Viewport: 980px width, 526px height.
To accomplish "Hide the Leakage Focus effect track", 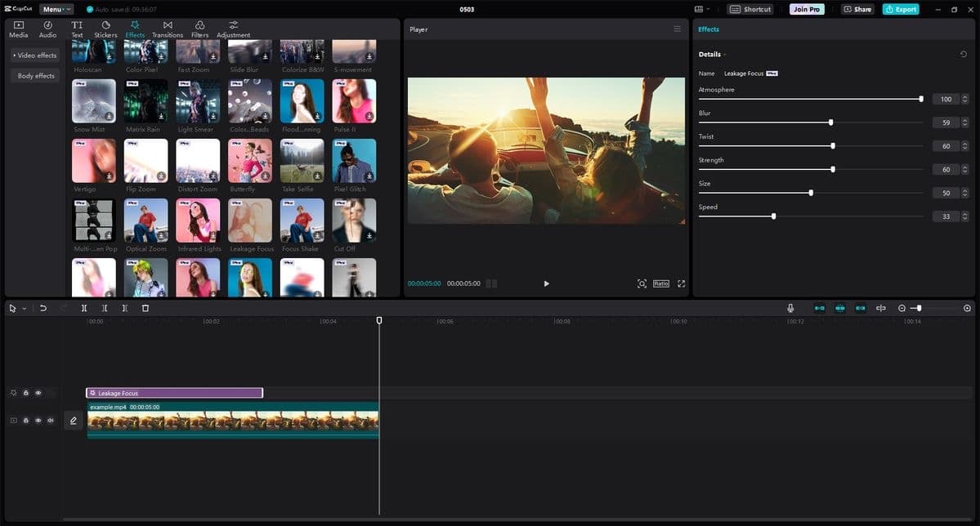I will click(38, 393).
